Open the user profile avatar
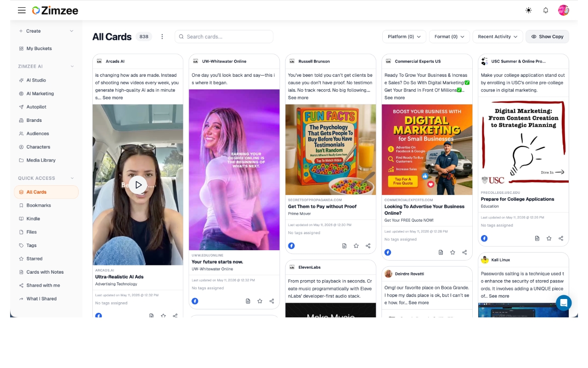 (x=564, y=10)
